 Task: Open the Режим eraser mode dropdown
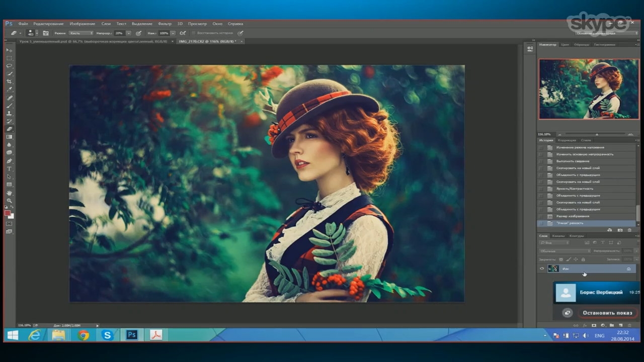81,33
